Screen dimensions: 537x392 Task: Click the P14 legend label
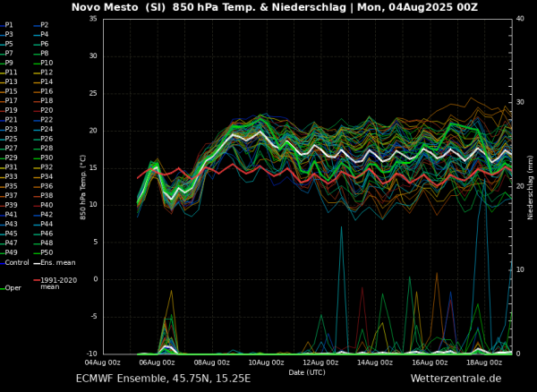(x=47, y=81)
